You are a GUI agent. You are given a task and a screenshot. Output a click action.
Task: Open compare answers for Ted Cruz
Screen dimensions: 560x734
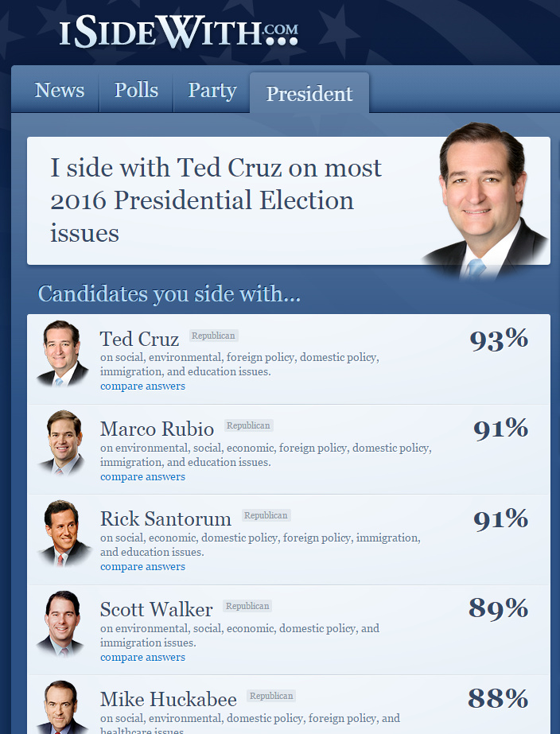tap(143, 386)
